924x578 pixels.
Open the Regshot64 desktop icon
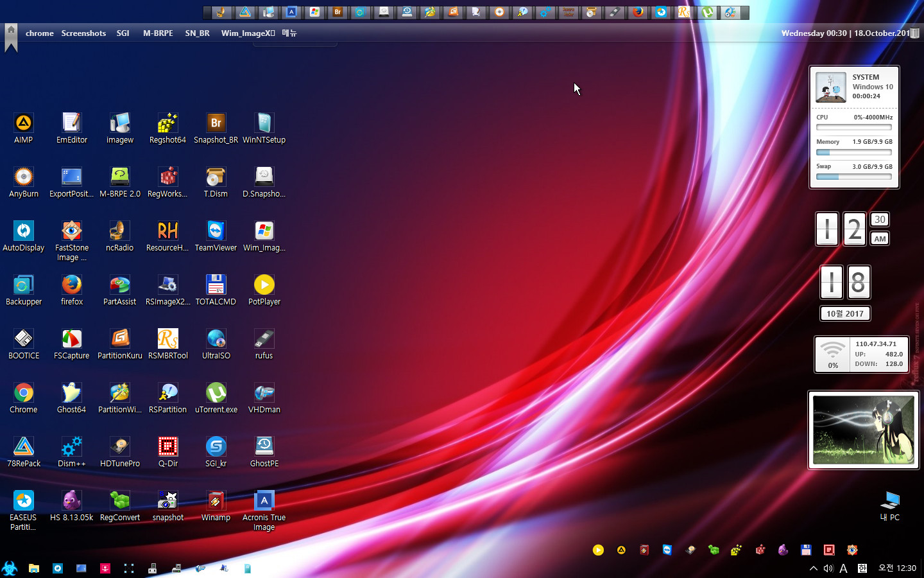point(167,128)
